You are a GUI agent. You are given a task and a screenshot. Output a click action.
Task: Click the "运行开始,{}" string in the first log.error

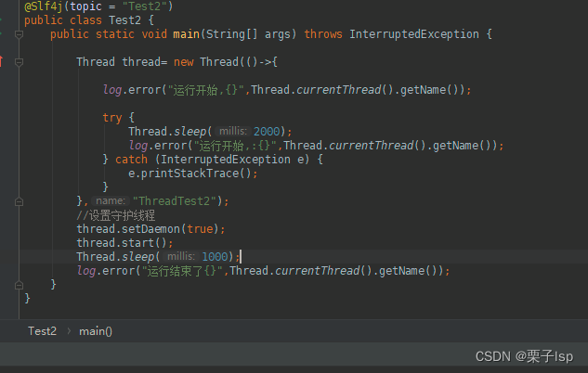pyautogui.click(x=206, y=90)
